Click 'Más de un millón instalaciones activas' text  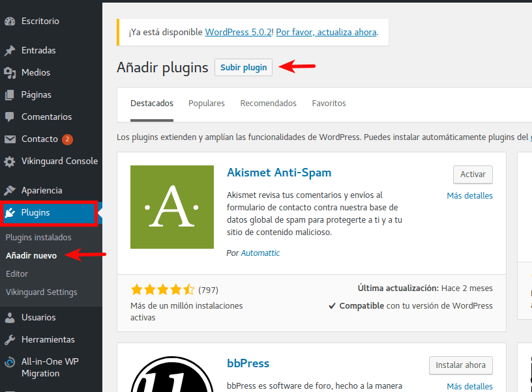click(x=186, y=312)
